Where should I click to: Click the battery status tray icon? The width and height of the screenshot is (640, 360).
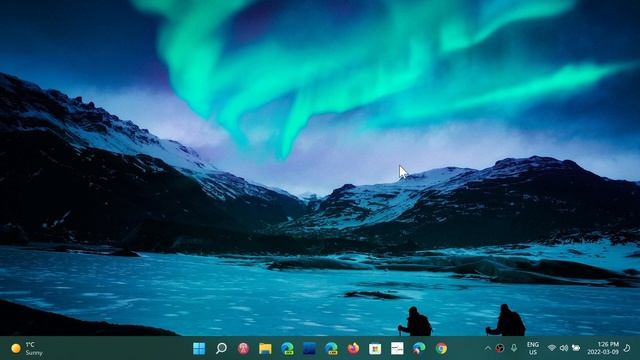576,348
